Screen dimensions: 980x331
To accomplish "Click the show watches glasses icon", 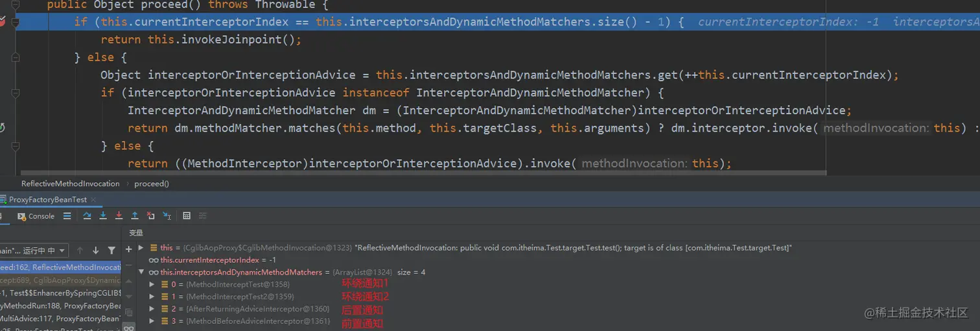I will (128, 327).
